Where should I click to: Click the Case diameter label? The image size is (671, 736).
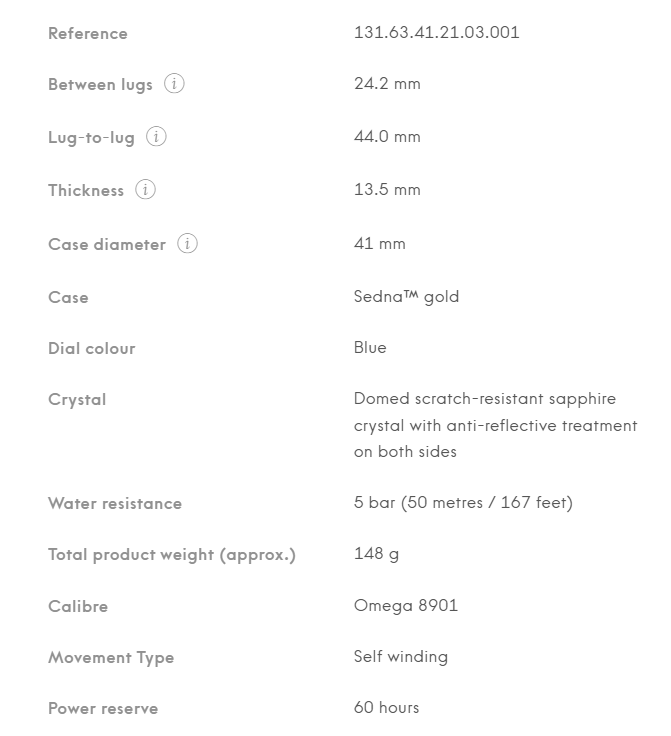(x=107, y=244)
